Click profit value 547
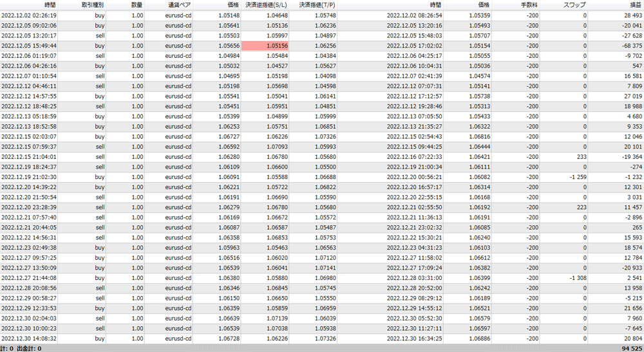 (x=638, y=66)
